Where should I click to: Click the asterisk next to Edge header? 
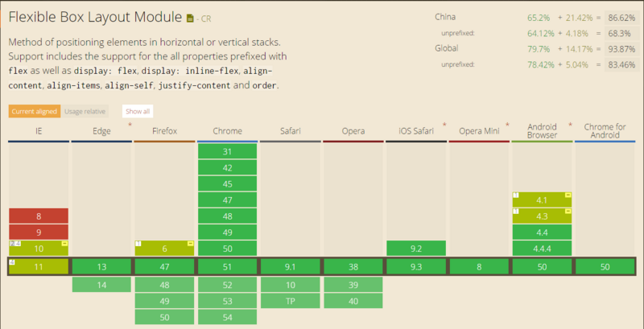pyautogui.click(x=130, y=125)
